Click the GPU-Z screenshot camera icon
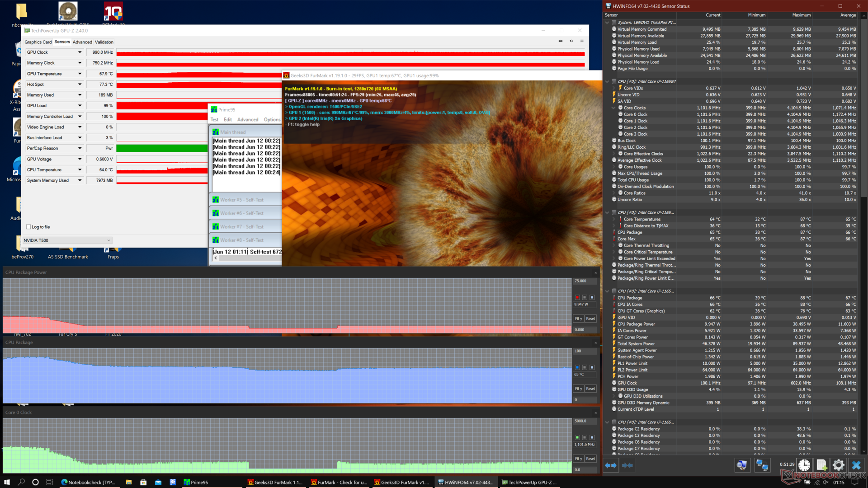Viewport: 868px width, 488px height. coord(561,41)
